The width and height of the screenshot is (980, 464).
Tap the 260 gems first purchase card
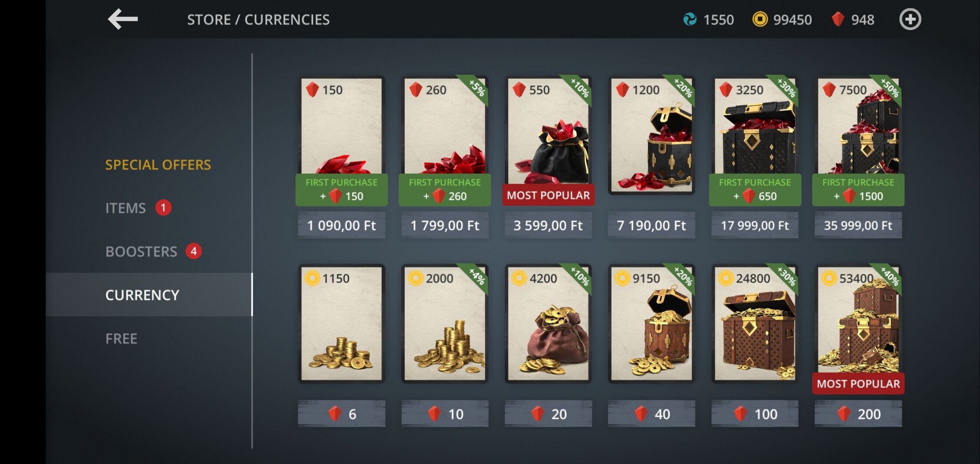click(x=445, y=141)
